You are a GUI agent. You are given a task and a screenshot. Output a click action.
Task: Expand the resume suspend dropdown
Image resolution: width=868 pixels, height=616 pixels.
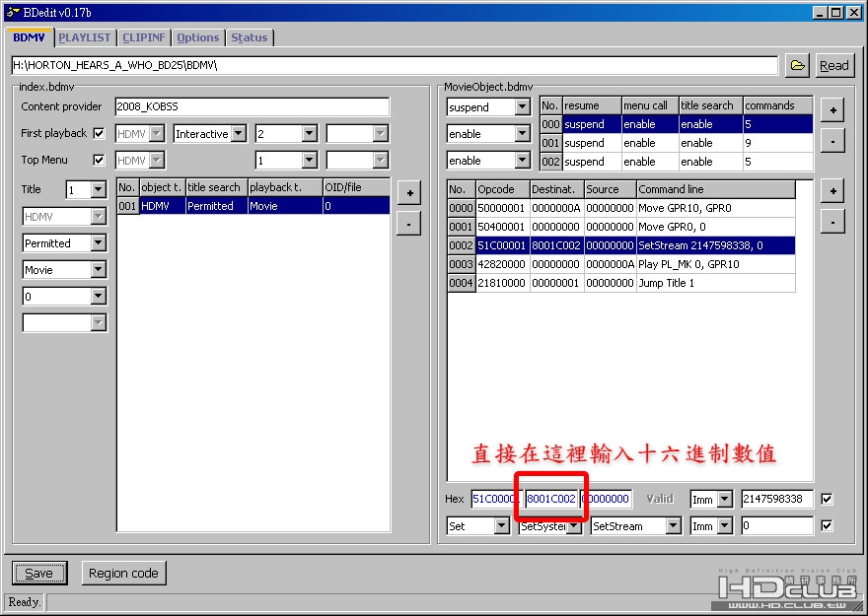tap(522, 106)
